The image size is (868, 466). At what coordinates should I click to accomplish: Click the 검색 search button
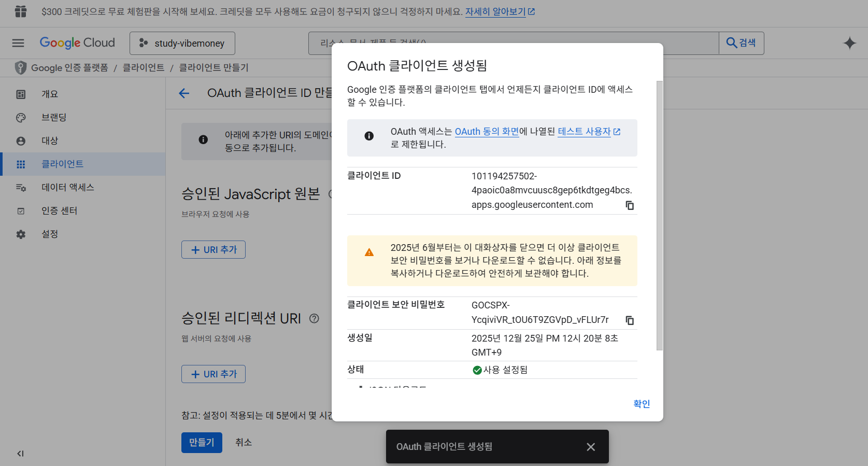(741, 43)
